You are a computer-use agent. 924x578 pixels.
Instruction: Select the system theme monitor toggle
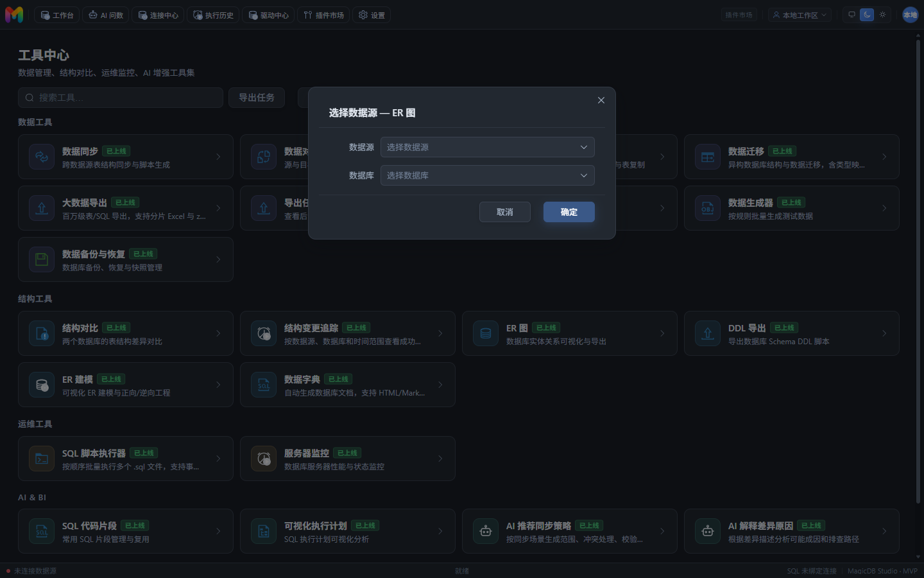851,15
